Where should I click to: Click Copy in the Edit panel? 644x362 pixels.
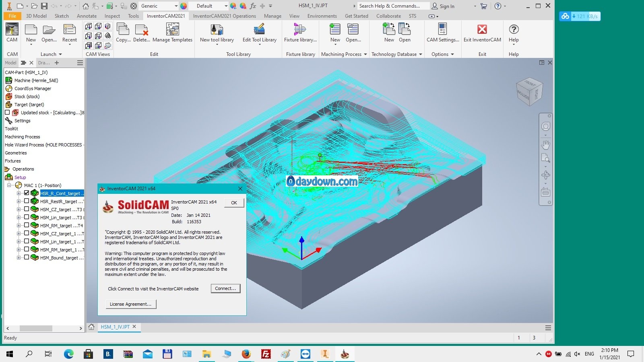tap(123, 33)
